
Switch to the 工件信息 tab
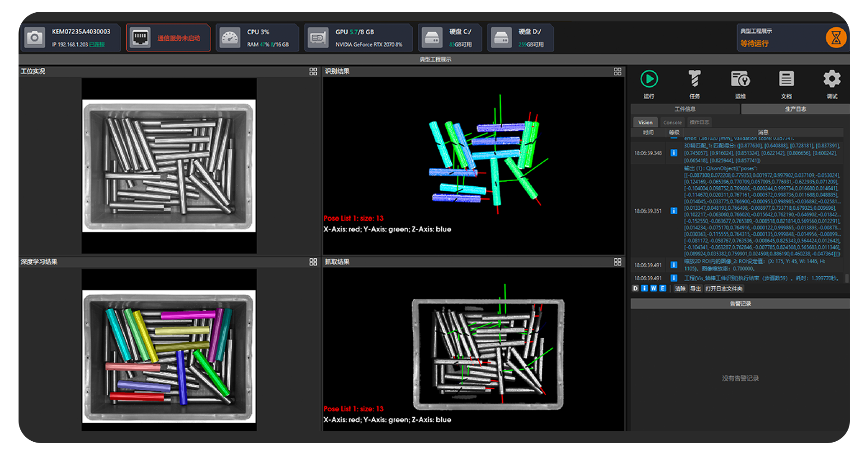click(685, 109)
